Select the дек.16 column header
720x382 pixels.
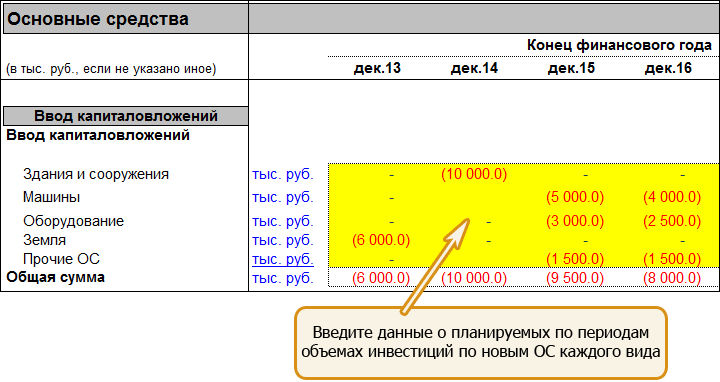[668, 68]
